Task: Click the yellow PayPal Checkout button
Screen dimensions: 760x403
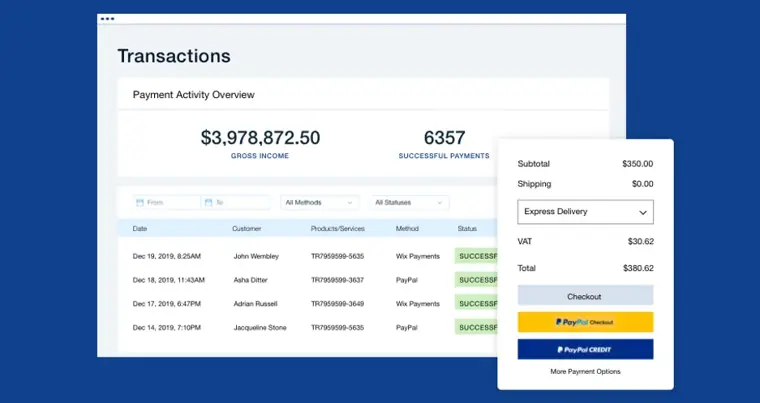Action: click(x=585, y=322)
